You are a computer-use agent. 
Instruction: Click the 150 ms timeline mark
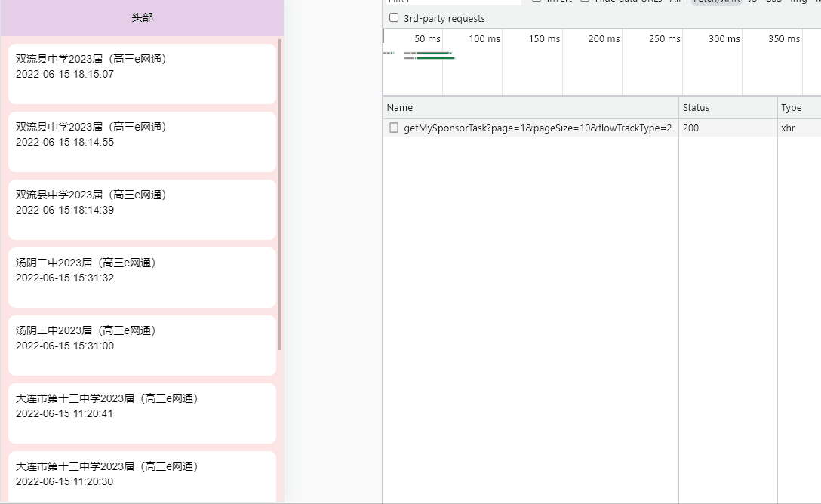(544, 38)
